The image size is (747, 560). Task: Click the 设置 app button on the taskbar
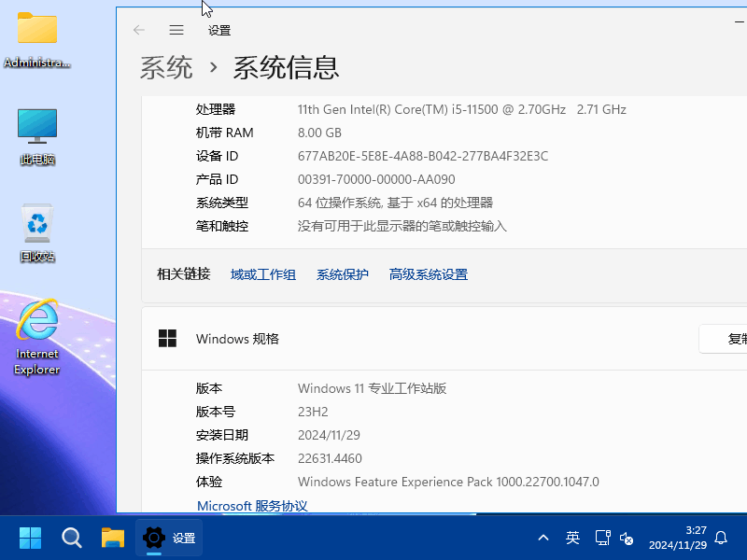(169, 539)
